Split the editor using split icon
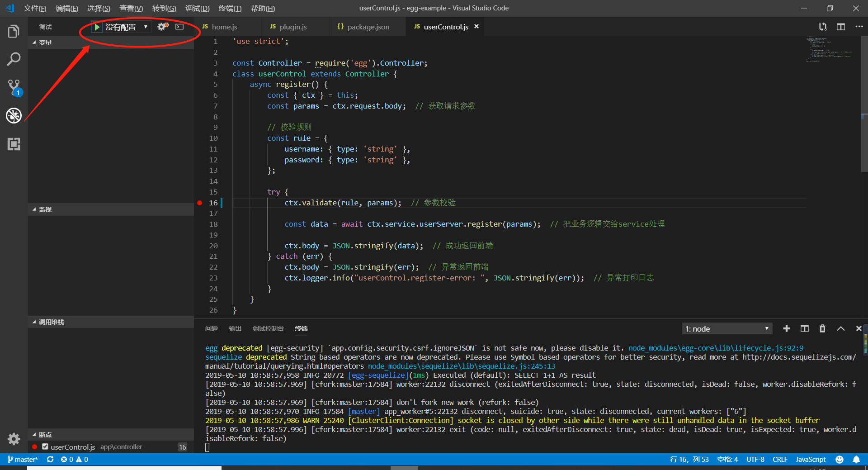The width and height of the screenshot is (868, 470). click(x=840, y=27)
